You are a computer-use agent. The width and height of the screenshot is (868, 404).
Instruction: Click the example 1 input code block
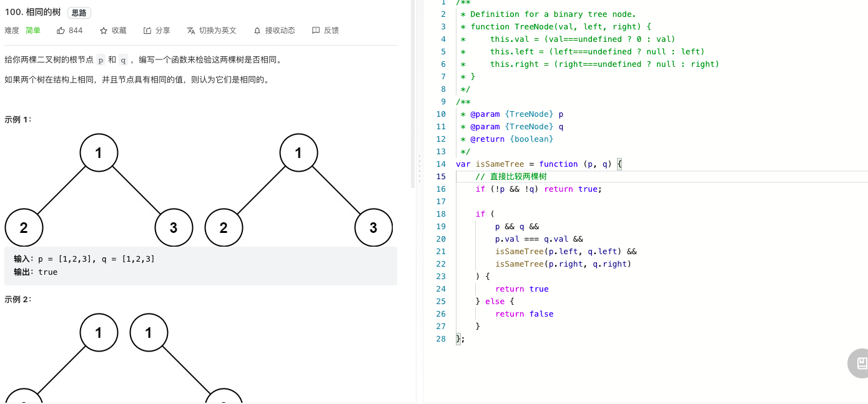click(x=200, y=266)
